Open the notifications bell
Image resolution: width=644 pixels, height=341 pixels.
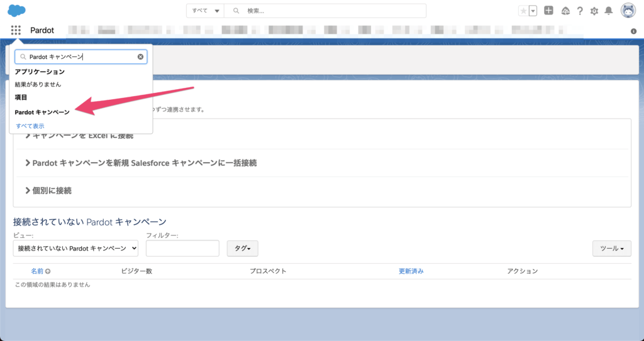pos(609,11)
